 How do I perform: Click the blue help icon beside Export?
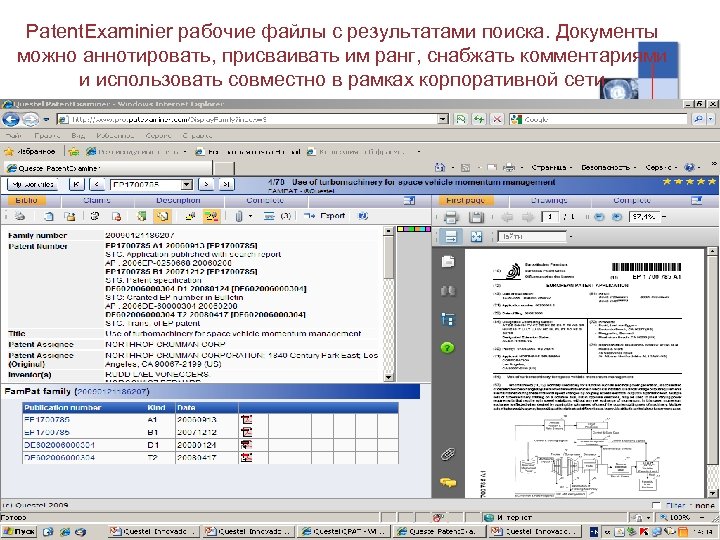[x=363, y=216]
